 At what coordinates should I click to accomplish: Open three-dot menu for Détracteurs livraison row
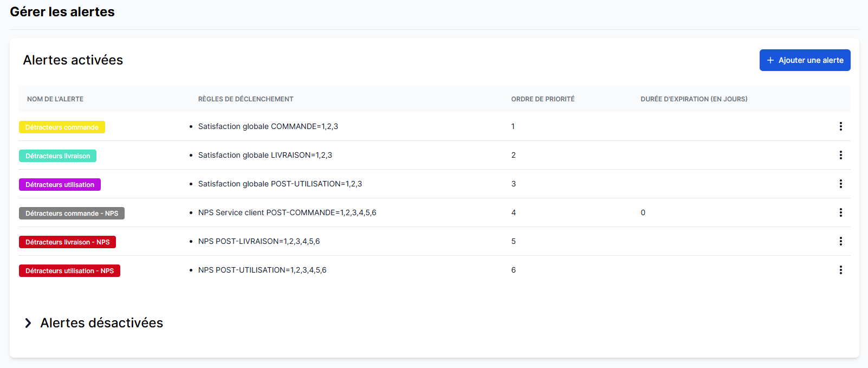(840, 155)
